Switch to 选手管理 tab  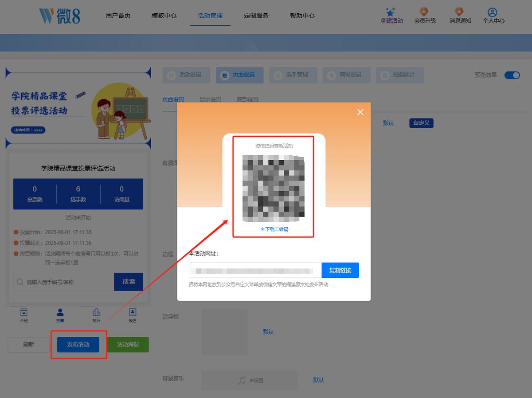(293, 75)
